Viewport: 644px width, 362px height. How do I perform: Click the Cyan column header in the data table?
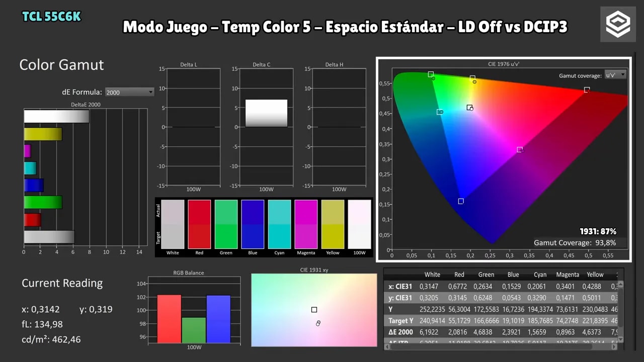click(540, 275)
